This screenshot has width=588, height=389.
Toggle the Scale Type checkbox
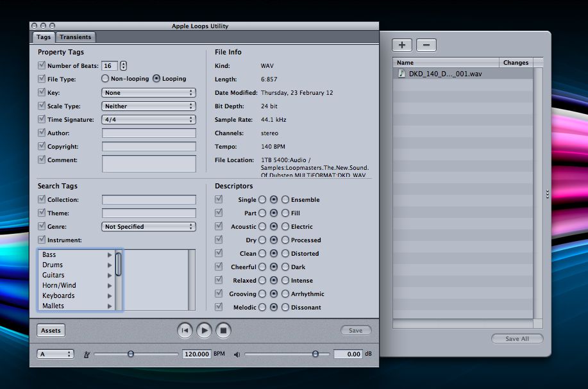(x=42, y=106)
